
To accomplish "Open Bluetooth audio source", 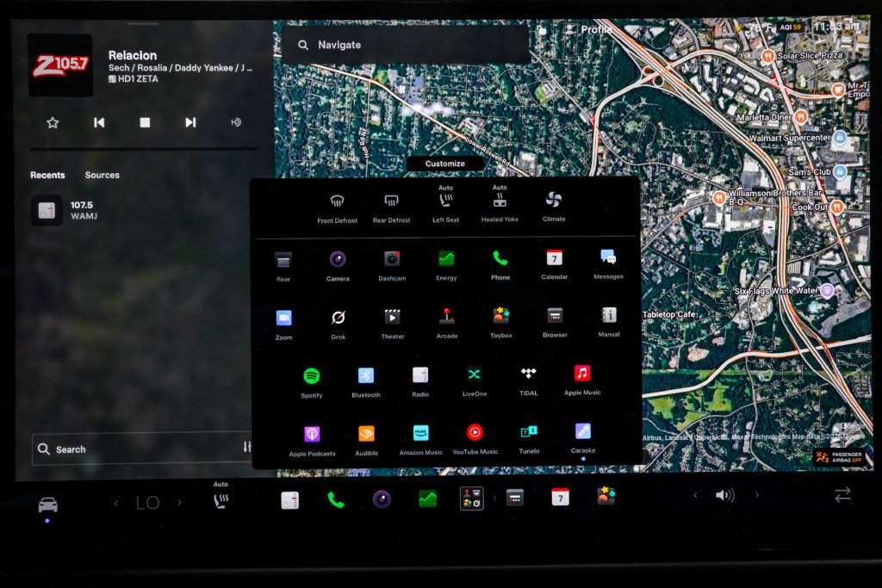I will (x=365, y=381).
